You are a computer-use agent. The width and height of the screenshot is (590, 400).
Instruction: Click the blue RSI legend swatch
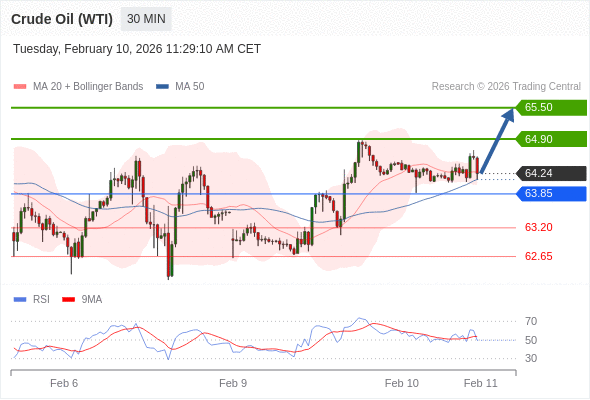[20, 300]
